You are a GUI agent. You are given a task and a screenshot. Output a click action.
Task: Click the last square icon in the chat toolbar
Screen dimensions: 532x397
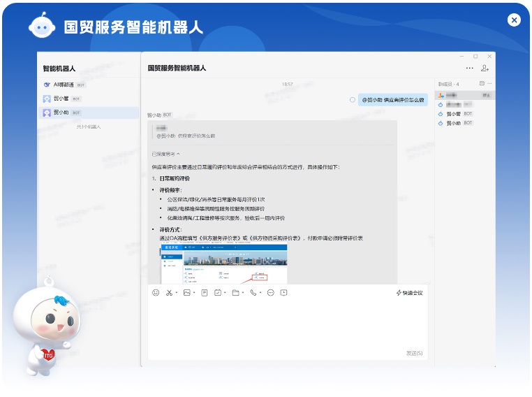click(x=284, y=293)
